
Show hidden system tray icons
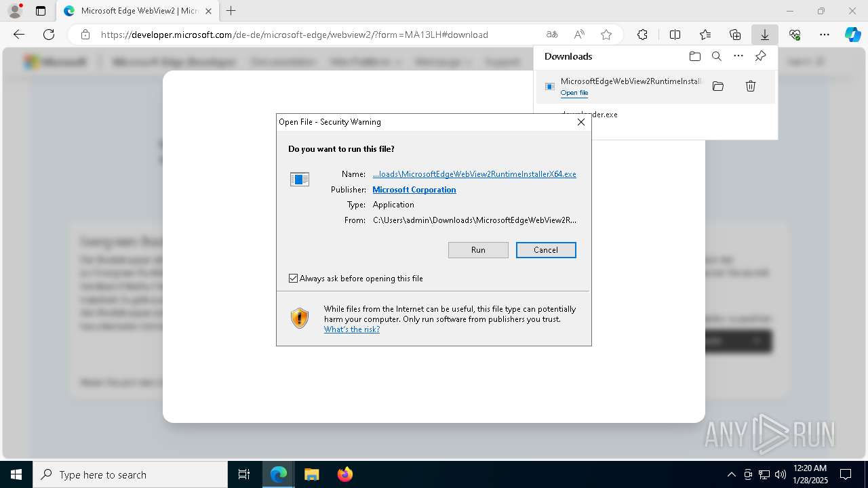pyautogui.click(x=731, y=474)
